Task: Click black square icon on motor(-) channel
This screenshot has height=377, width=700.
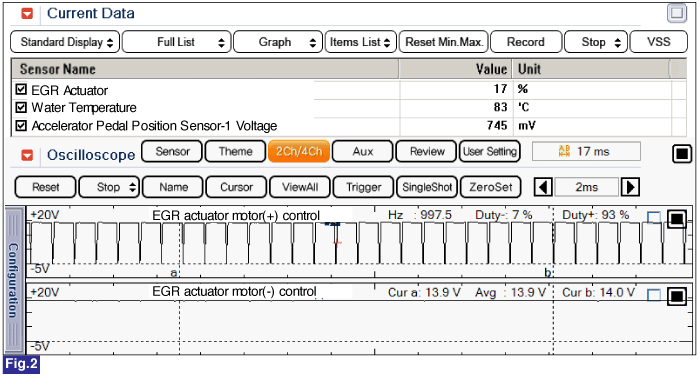Action: 677,296
